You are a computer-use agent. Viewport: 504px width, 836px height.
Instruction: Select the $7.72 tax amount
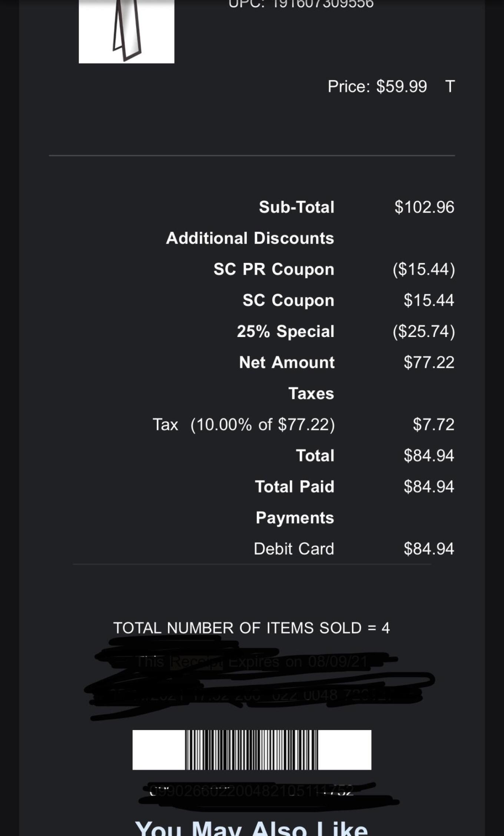pos(434,424)
